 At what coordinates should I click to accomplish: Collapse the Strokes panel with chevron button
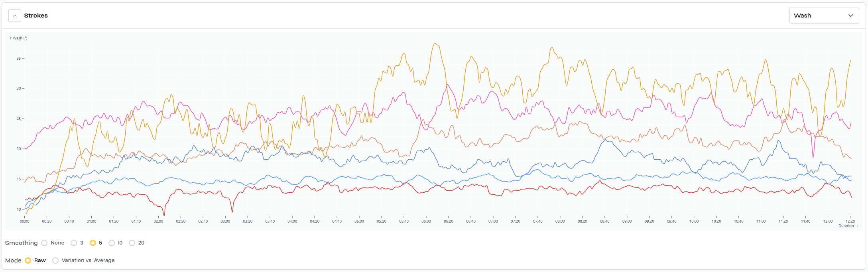pyautogui.click(x=15, y=16)
